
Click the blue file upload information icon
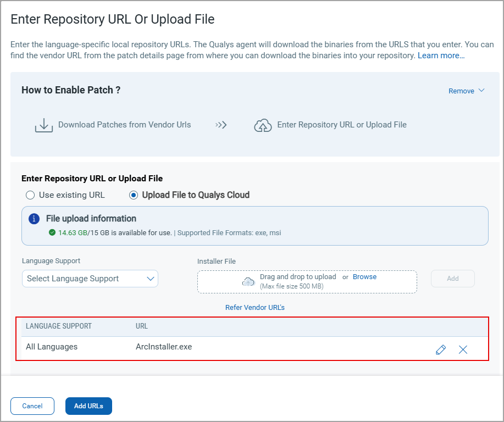click(x=34, y=219)
